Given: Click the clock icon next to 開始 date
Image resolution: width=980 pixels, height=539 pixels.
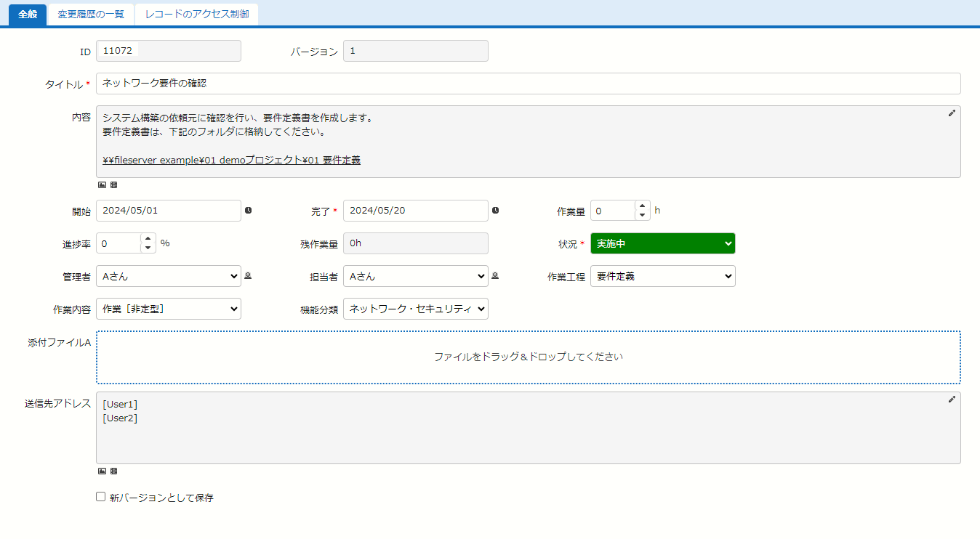Looking at the screenshot, I should pyautogui.click(x=248, y=211).
